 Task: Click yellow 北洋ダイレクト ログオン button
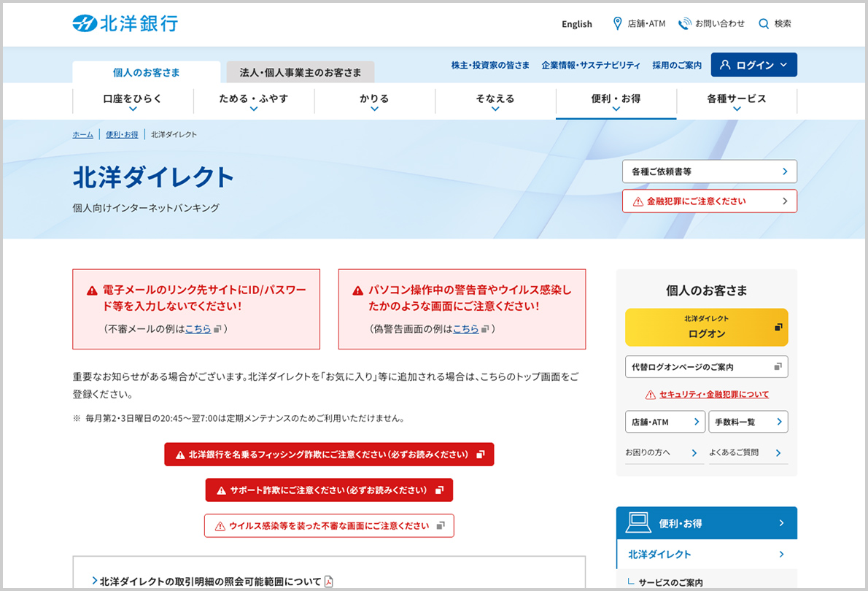coord(706,328)
